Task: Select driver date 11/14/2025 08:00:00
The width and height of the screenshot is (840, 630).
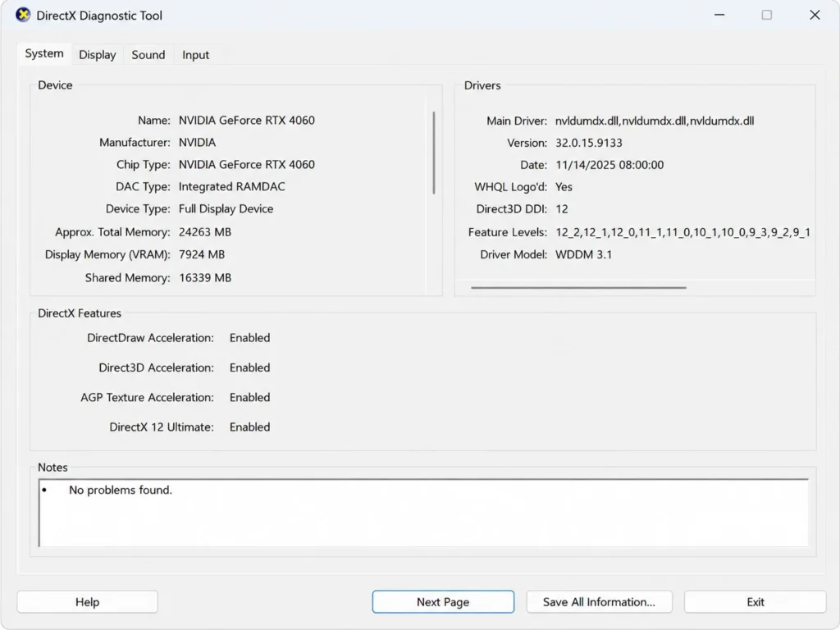Action: 609,164
